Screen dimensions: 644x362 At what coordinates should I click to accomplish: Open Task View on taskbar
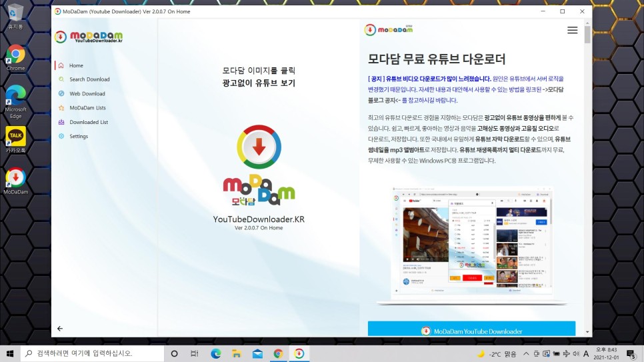(194, 353)
